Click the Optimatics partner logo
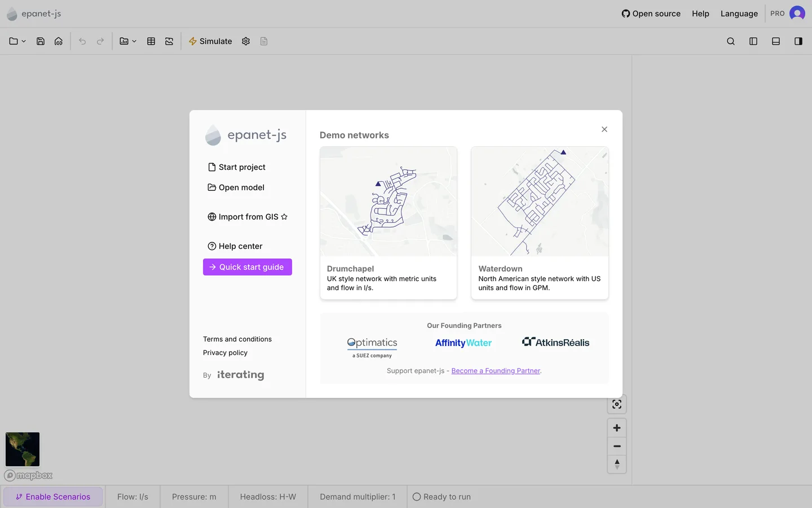This screenshot has width=812, height=508. tap(372, 347)
